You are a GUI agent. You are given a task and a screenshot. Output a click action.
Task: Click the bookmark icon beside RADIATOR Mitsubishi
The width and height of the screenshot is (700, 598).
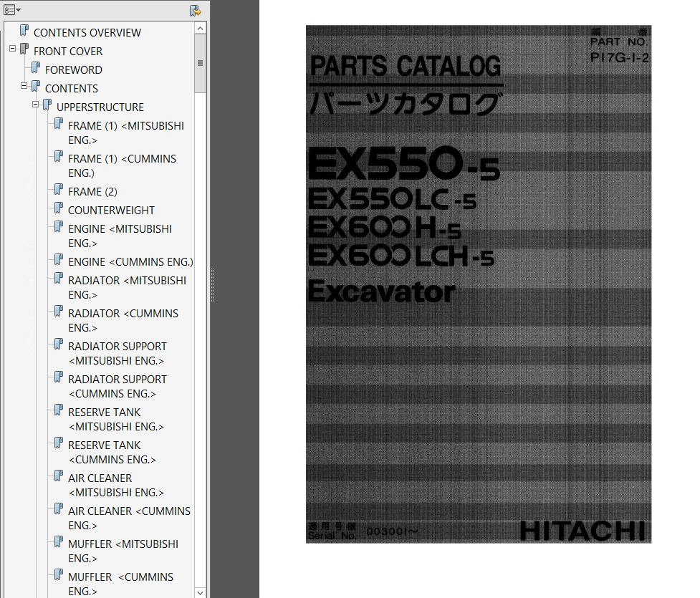(x=59, y=279)
